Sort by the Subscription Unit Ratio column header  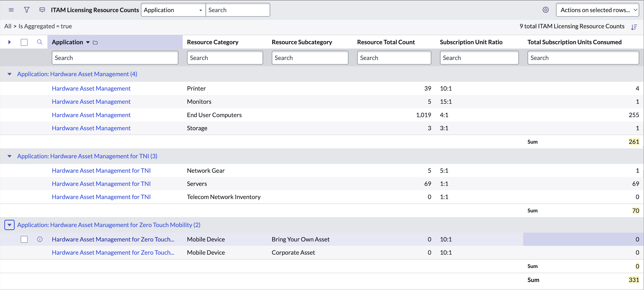pyautogui.click(x=471, y=42)
